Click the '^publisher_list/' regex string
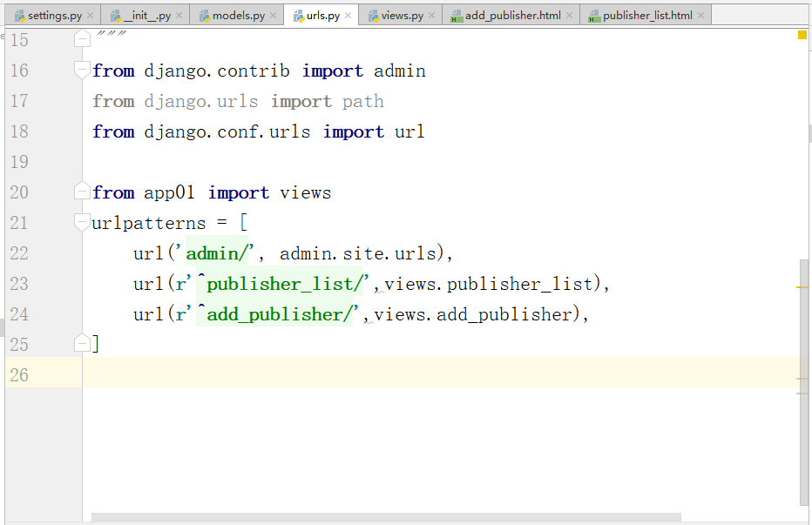Screen dimensions: 812x525 coord(280,284)
